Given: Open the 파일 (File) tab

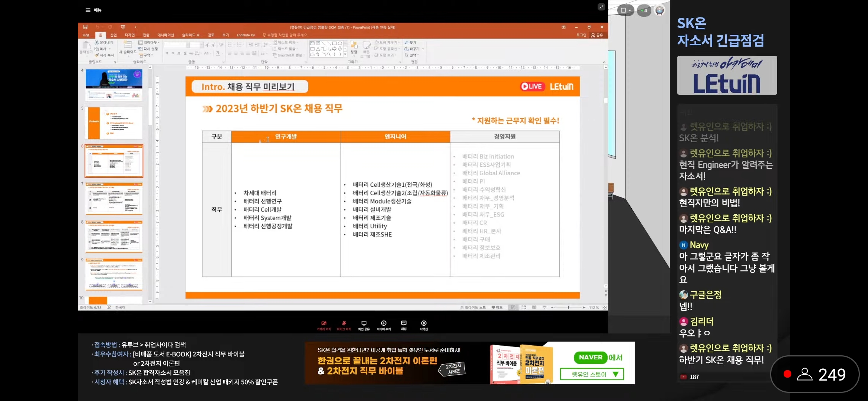Looking at the screenshot, I should tap(86, 35).
